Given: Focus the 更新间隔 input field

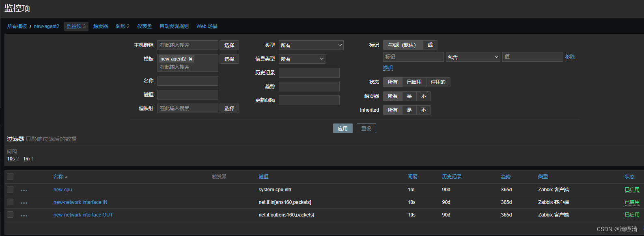Looking at the screenshot, I should [309, 100].
